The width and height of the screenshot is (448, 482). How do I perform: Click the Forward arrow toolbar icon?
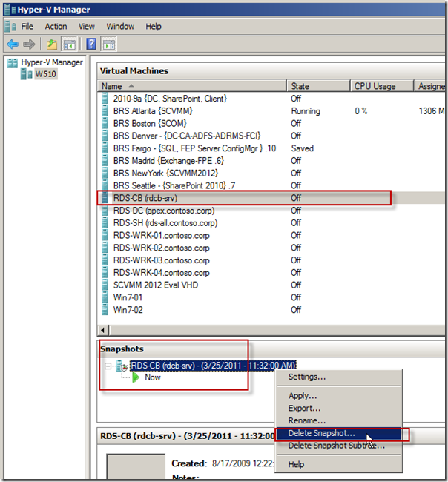pos(30,44)
